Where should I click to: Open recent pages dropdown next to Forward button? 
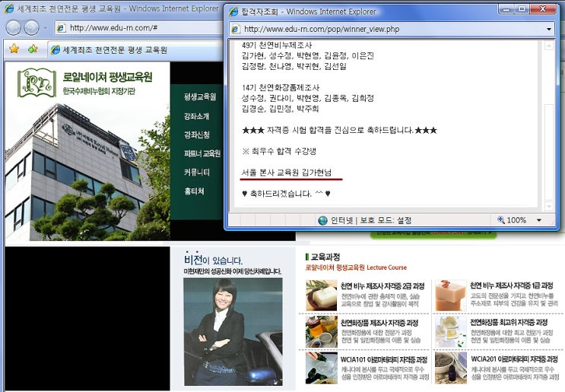coord(45,27)
